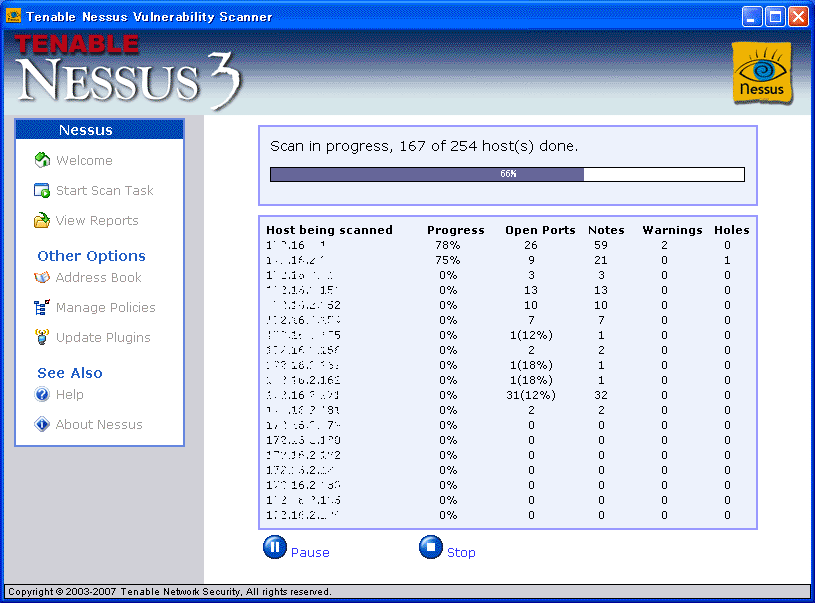
Task: Select the 'Holes' column header
Action: pos(732,230)
